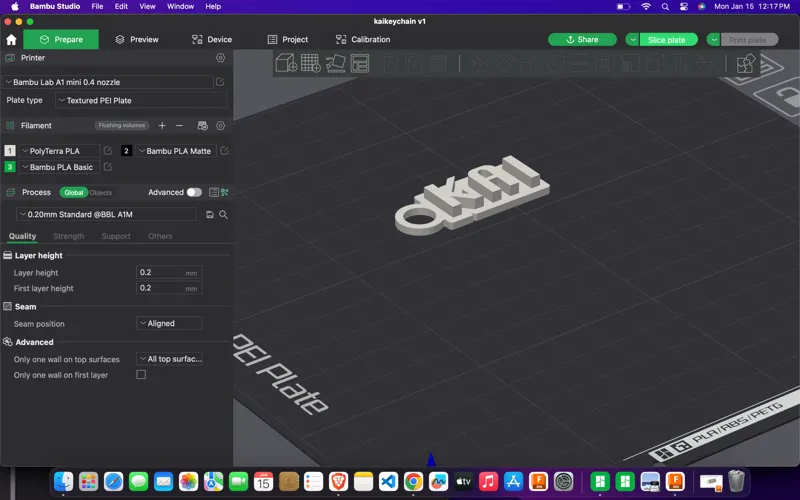This screenshot has height=500, width=800.
Task: Click the Flushing volumes button
Action: click(122, 126)
